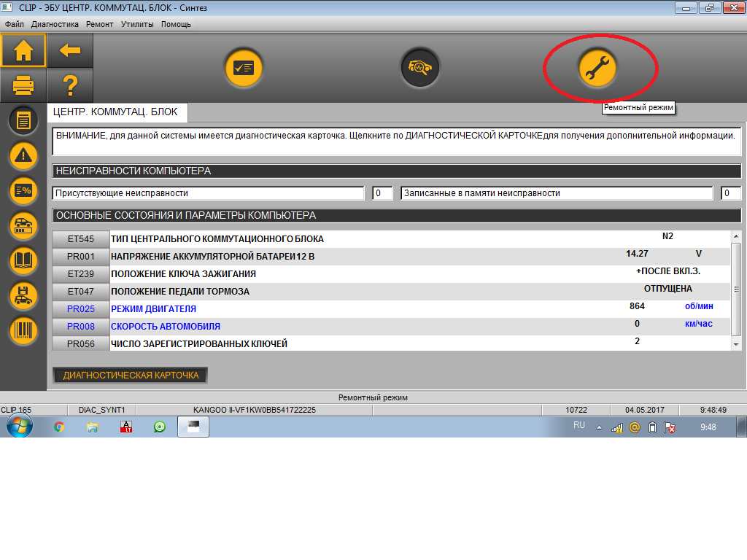This screenshot has width=747, height=560.
Task: Click the PR001 row code button
Action: tap(81, 257)
